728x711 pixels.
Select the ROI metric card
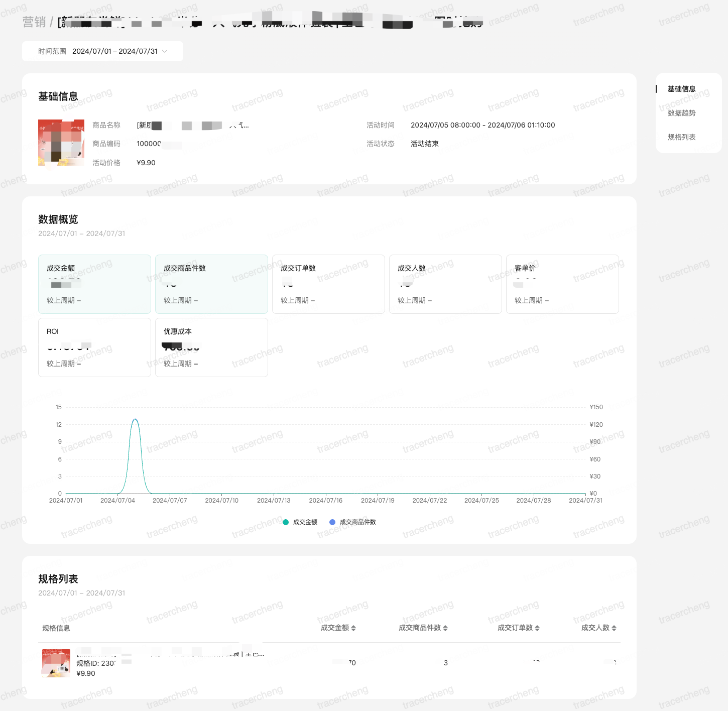click(94, 347)
